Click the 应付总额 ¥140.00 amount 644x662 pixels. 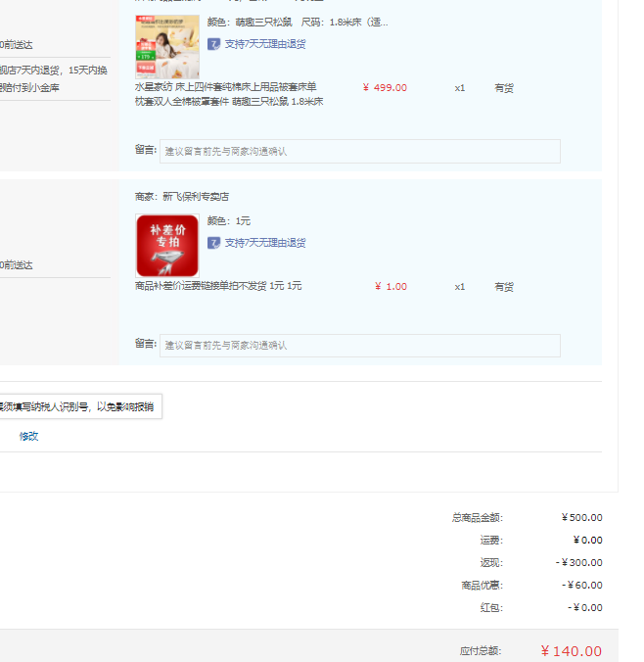coord(571,651)
